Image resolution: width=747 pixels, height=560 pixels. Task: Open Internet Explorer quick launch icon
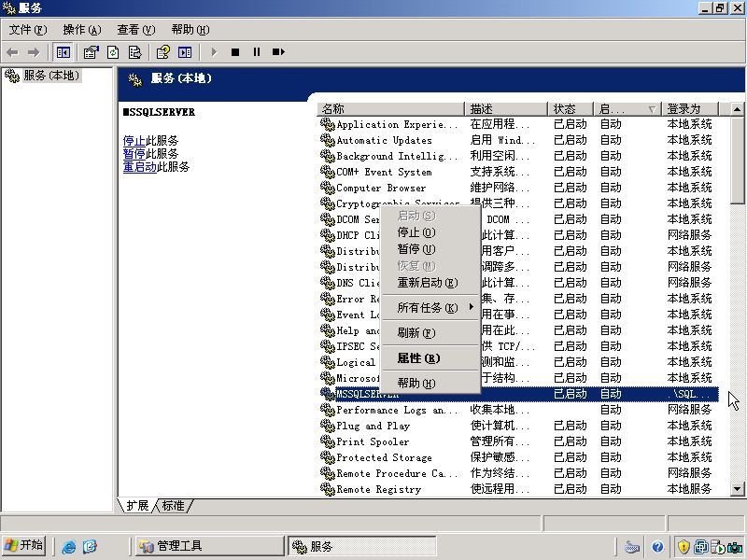[68, 546]
